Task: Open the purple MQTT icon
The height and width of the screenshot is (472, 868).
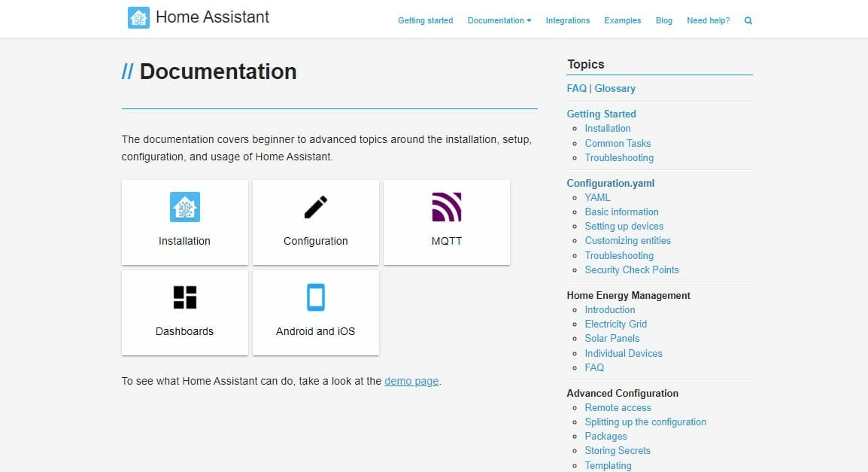Action: coord(447,207)
